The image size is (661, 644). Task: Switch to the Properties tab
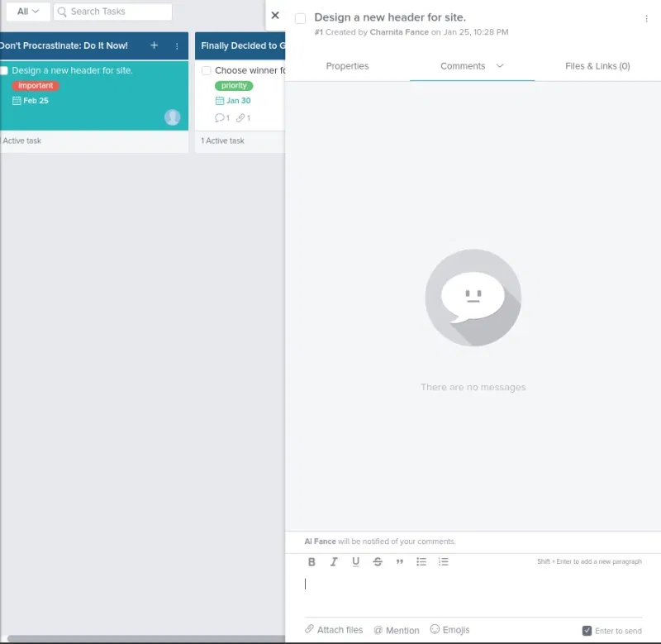[x=347, y=66]
